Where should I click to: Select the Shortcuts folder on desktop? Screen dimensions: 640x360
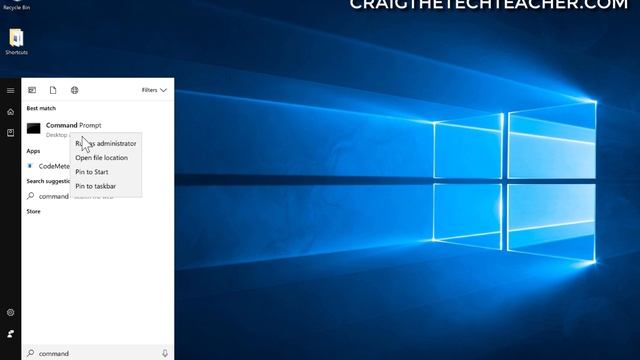pyautogui.click(x=16, y=42)
